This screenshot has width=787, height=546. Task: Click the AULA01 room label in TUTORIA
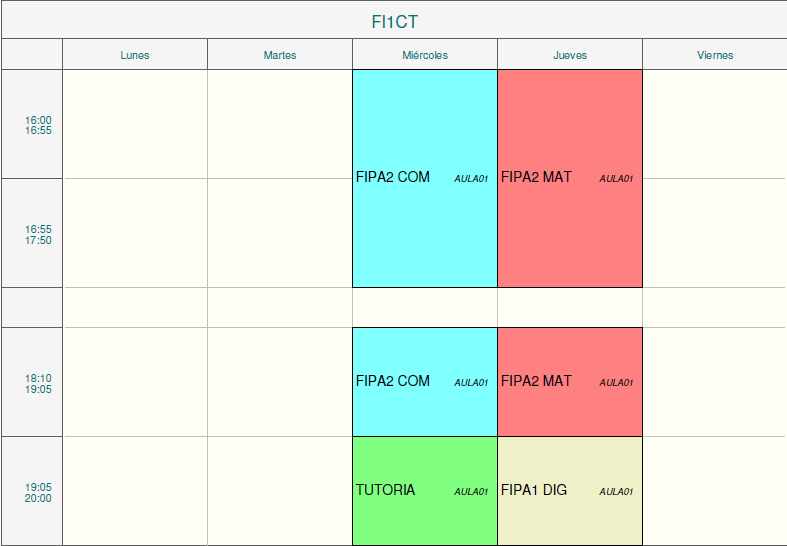471,492
